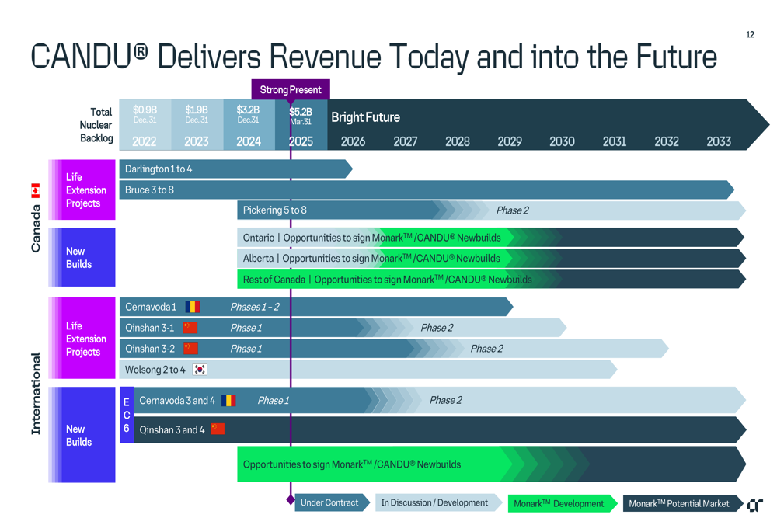Click the 2031 year label
Screen dimensions: 777x532
tap(615, 141)
